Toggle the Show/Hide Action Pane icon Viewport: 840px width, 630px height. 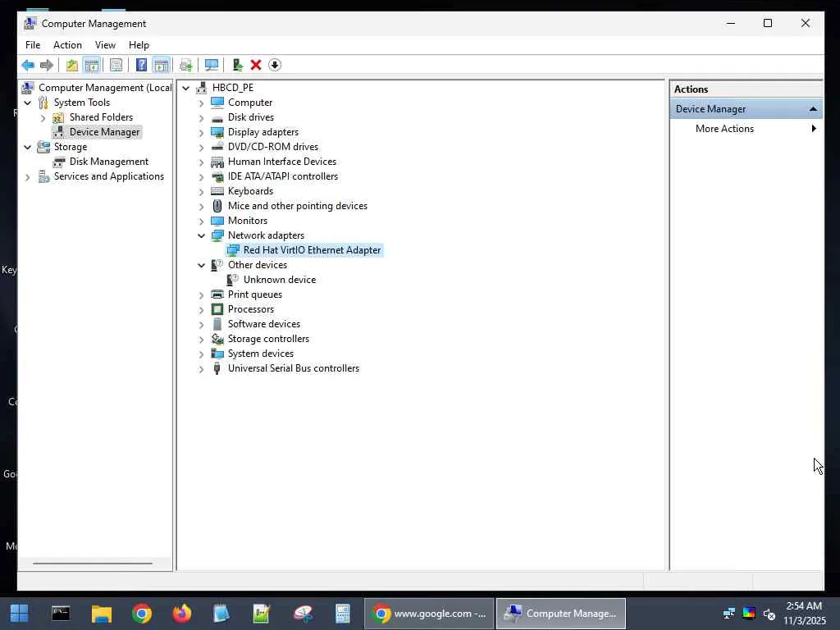[x=162, y=66]
